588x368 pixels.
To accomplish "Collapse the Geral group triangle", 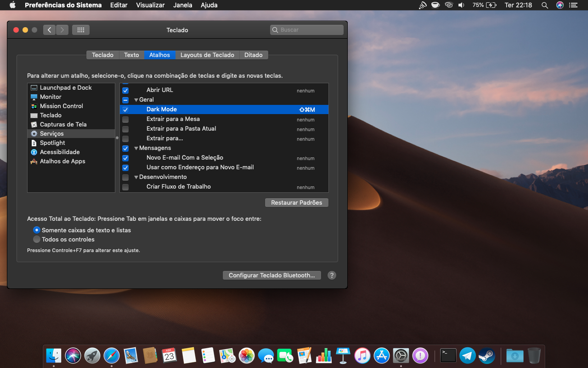I will tap(136, 100).
